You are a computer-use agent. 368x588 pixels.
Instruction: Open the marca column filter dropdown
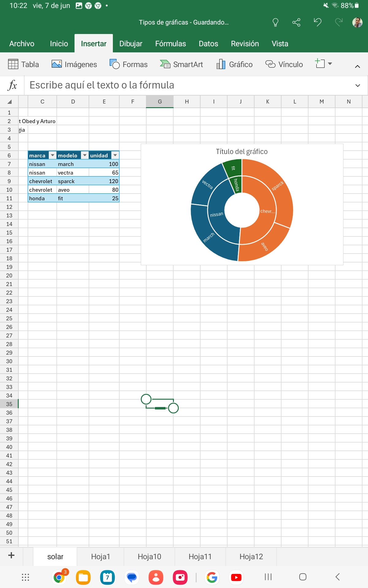click(52, 155)
